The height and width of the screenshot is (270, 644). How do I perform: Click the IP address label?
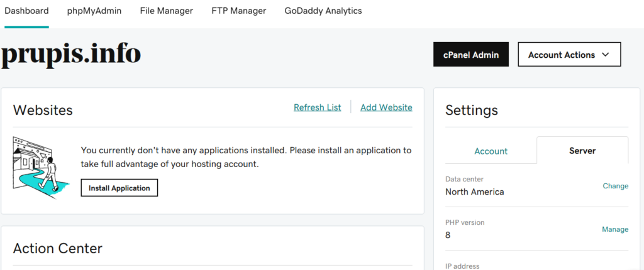462,266
